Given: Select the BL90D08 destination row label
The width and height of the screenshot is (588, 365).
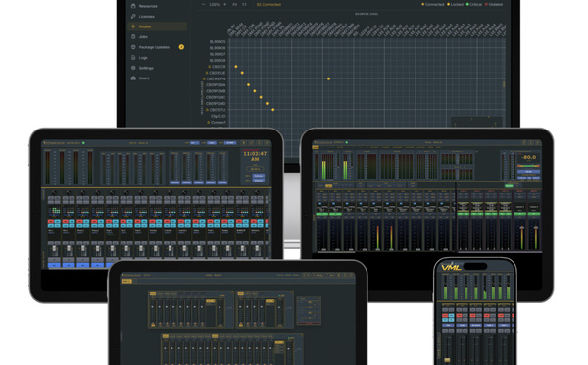Looking at the screenshot, I should (x=218, y=60).
